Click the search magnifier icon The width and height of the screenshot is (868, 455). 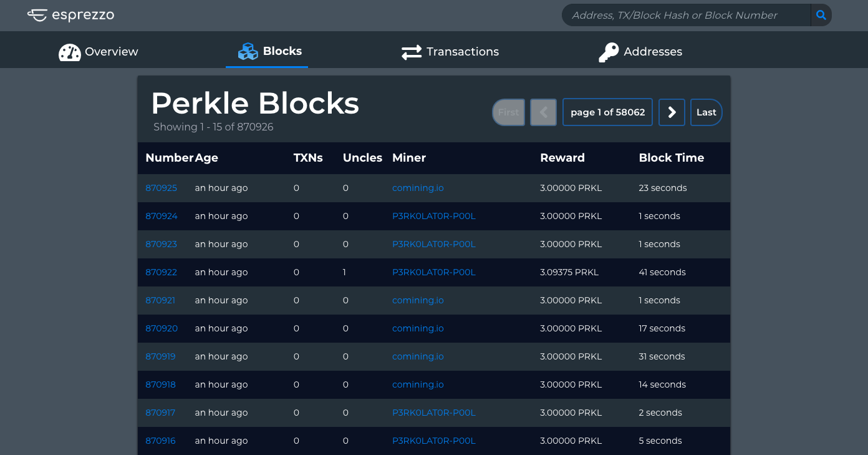(x=821, y=15)
